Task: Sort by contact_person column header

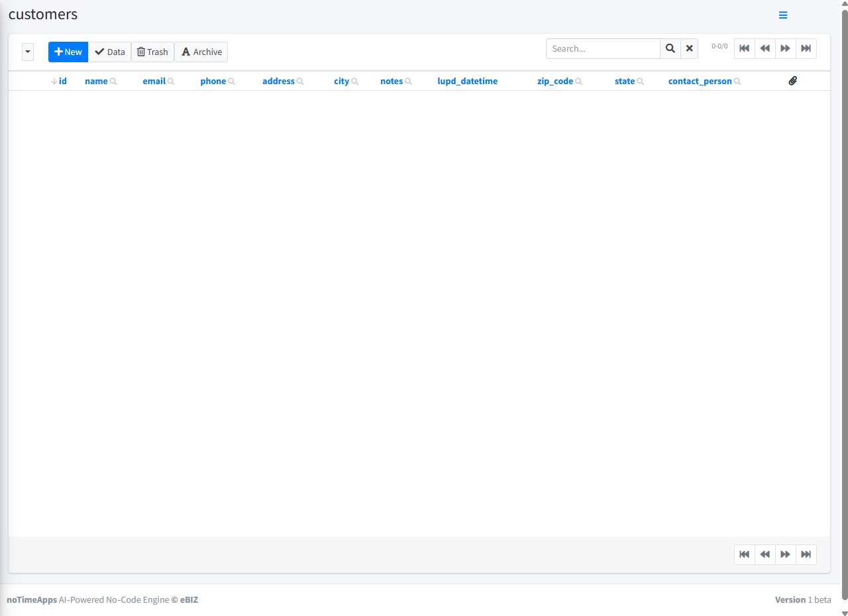Action: [x=700, y=81]
